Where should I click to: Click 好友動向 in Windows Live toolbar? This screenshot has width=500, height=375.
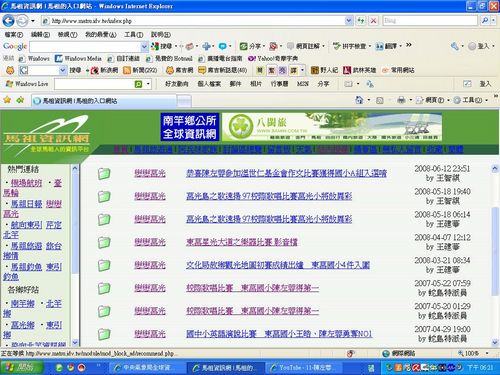pyautogui.click(x=177, y=84)
